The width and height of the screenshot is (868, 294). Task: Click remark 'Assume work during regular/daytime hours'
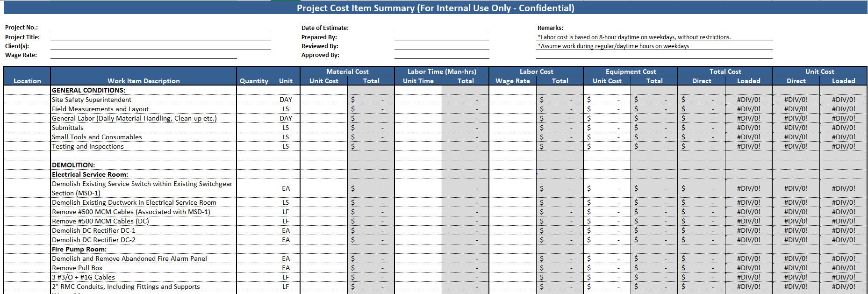click(x=613, y=46)
